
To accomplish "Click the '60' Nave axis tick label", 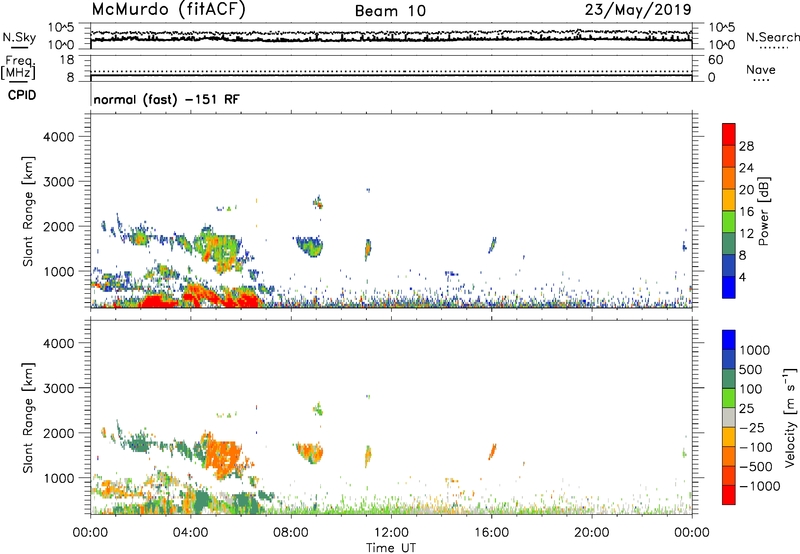I will (716, 60).
